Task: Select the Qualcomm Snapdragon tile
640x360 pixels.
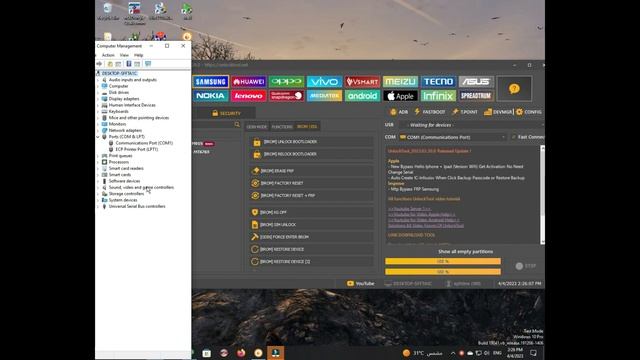Action: 287,96
